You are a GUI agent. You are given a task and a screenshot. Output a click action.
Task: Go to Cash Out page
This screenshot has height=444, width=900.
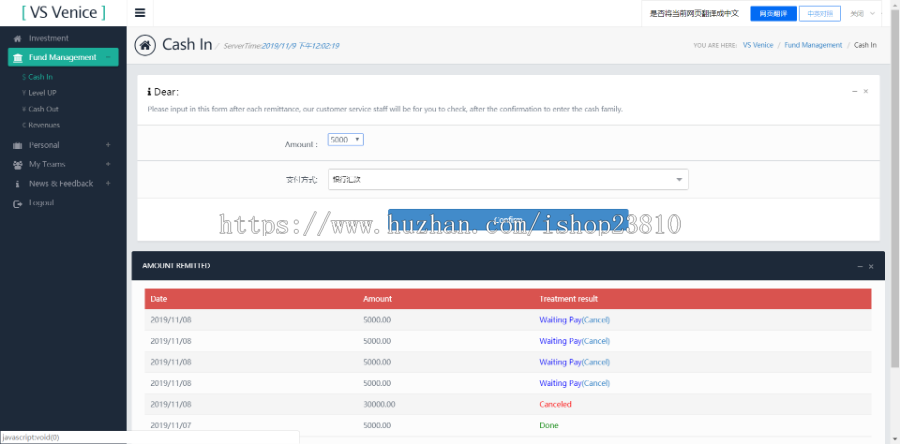pos(43,109)
